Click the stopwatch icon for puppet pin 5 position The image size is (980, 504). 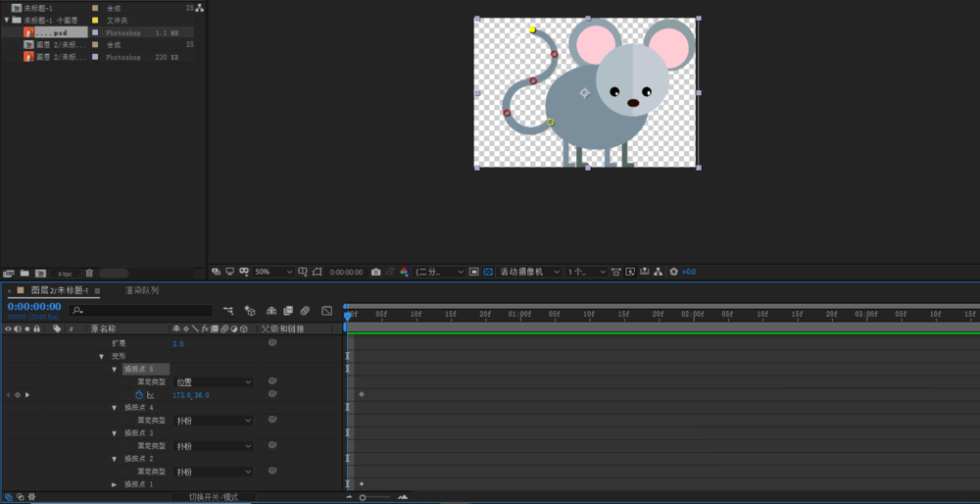pos(139,395)
